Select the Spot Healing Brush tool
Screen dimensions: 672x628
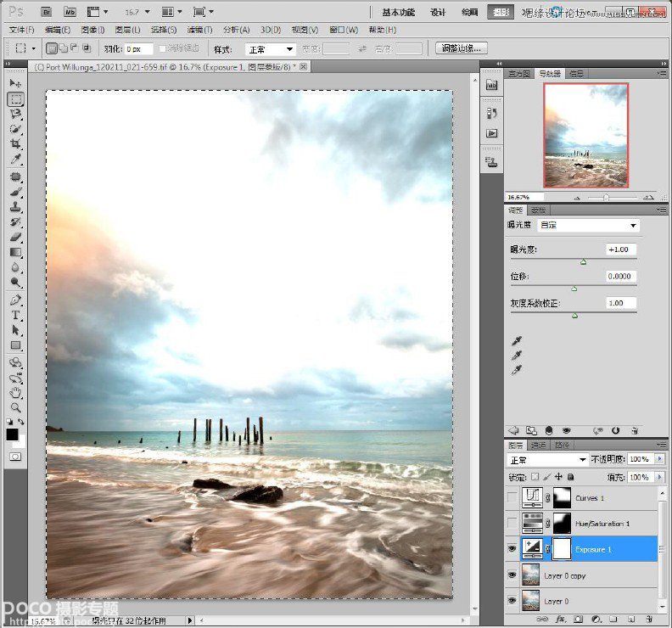[15, 177]
